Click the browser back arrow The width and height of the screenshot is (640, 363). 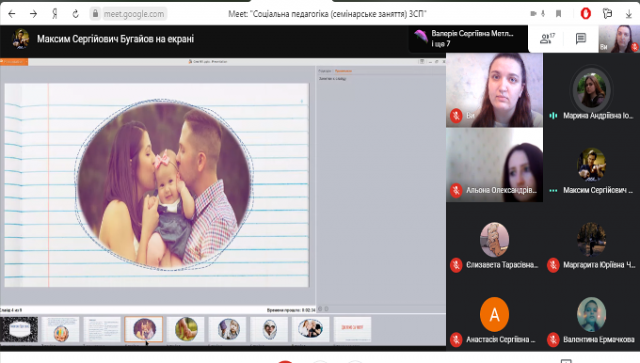point(12,14)
